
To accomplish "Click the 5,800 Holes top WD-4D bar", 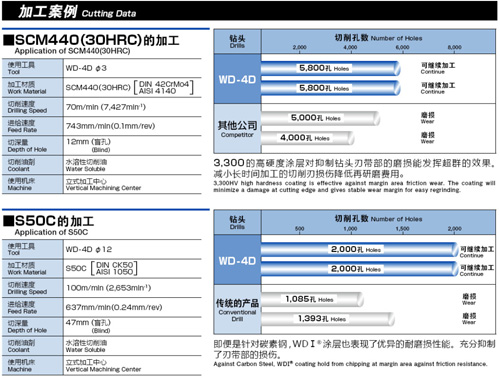I will tap(331, 68).
